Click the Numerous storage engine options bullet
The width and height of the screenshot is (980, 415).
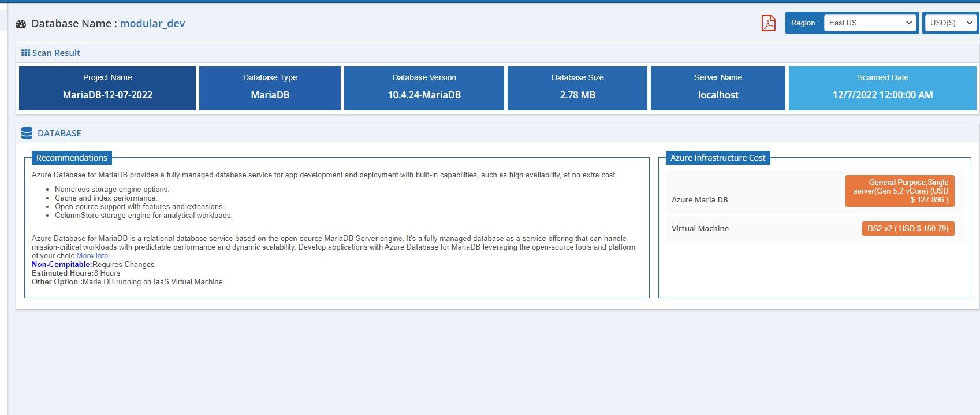pos(112,190)
